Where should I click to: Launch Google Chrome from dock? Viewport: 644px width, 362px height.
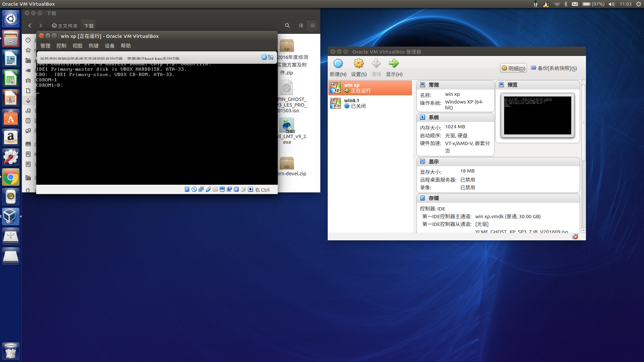[11, 177]
